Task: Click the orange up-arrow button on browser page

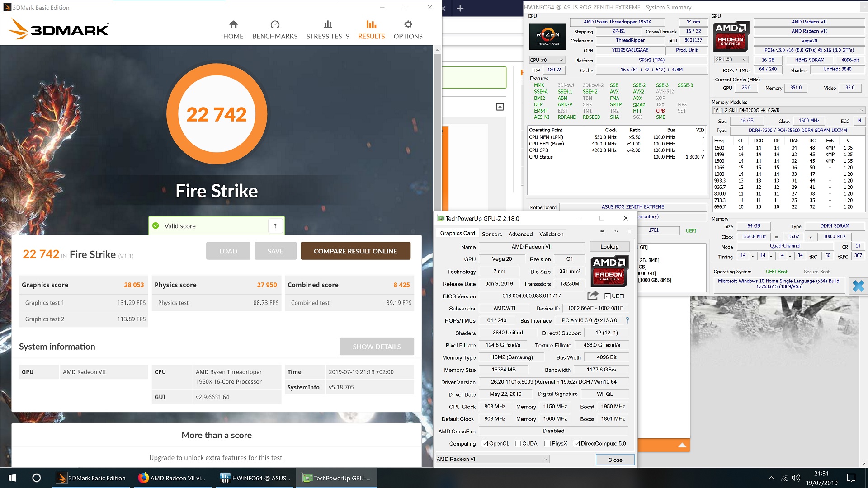Action: click(x=682, y=446)
